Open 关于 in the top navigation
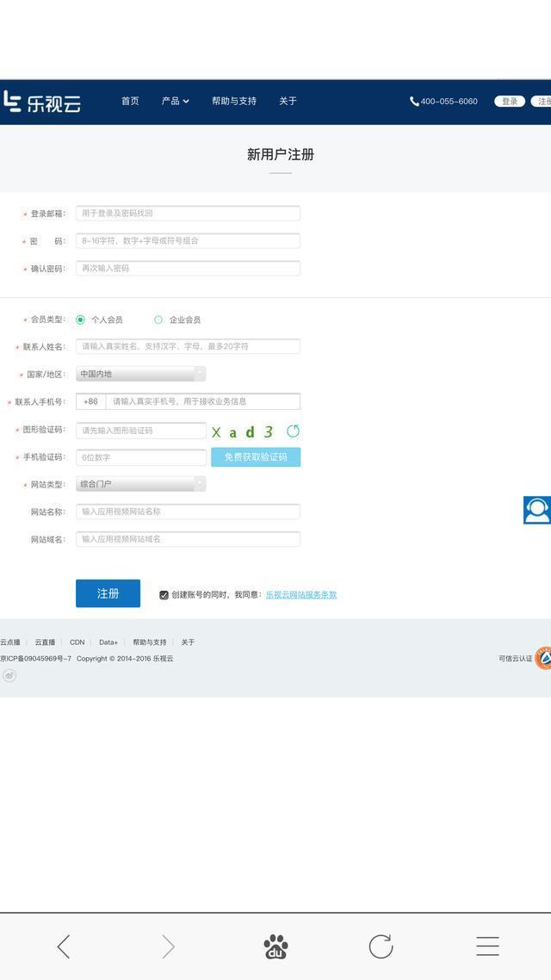This screenshot has width=551, height=980. (288, 101)
